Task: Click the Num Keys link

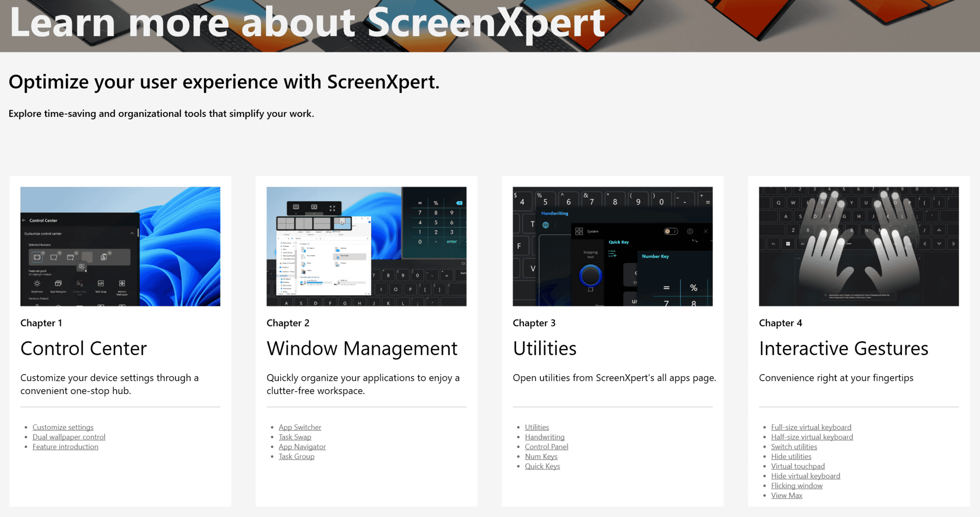Action: [541, 457]
